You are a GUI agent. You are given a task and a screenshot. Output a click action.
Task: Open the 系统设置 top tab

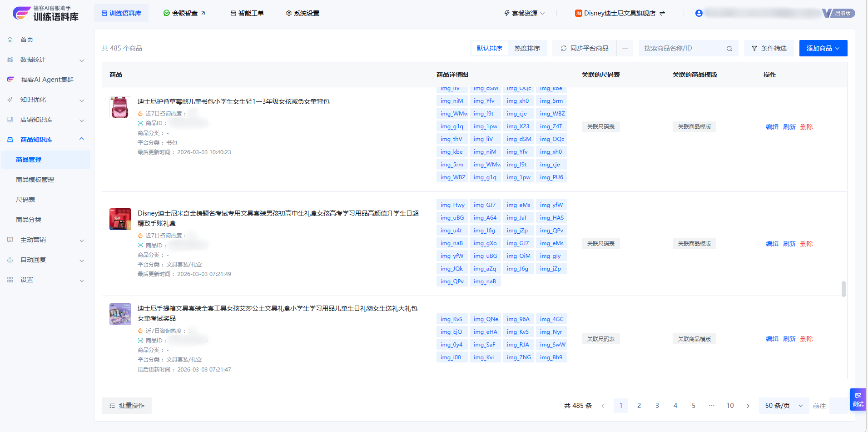click(303, 13)
